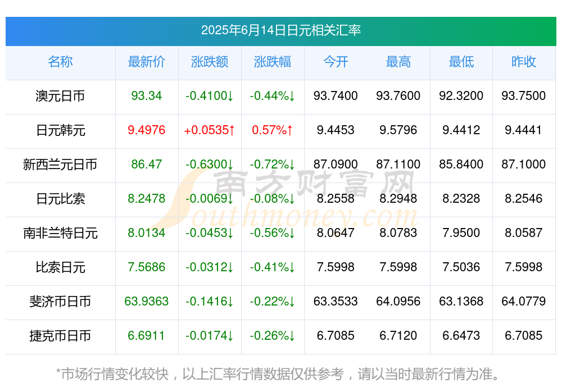Click low value 85.8400

(461, 164)
